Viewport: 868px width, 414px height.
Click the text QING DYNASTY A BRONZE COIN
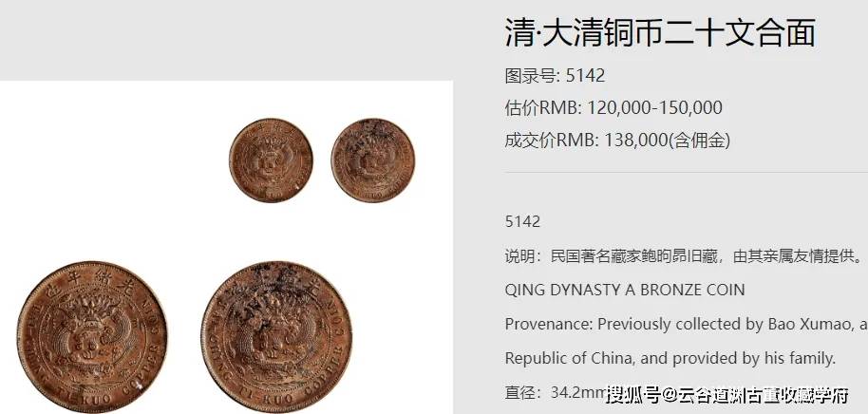pos(625,290)
